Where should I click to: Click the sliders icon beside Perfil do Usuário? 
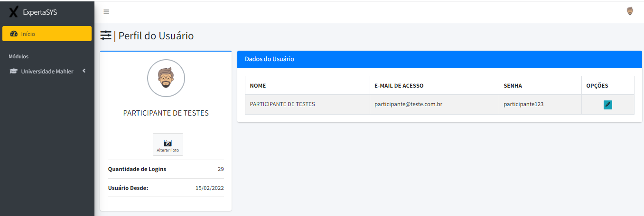[106, 36]
